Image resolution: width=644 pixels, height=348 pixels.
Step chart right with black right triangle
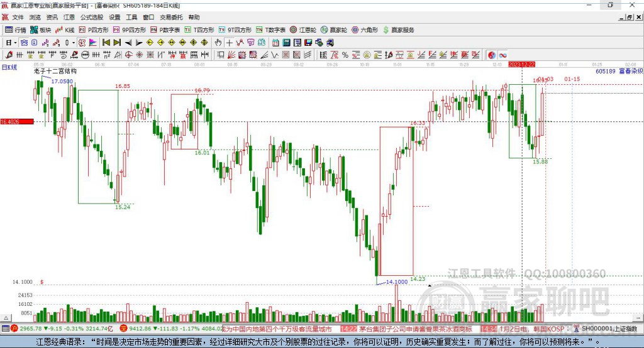139,43
